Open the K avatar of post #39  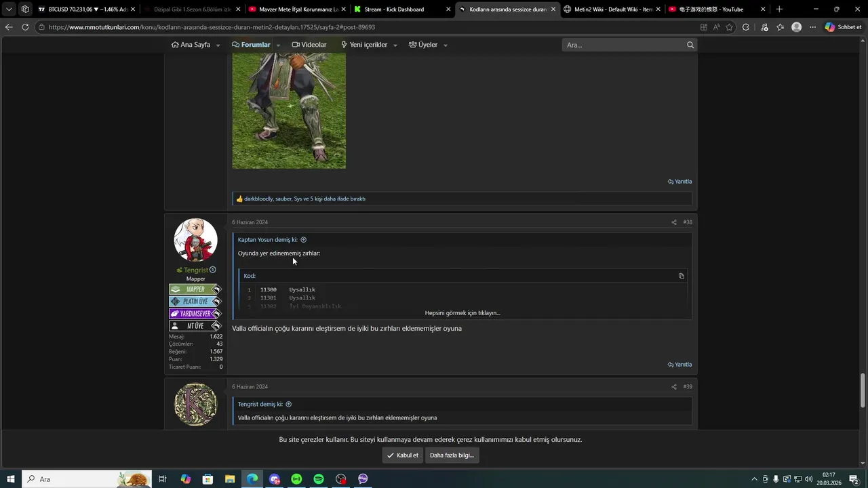pyautogui.click(x=196, y=405)
